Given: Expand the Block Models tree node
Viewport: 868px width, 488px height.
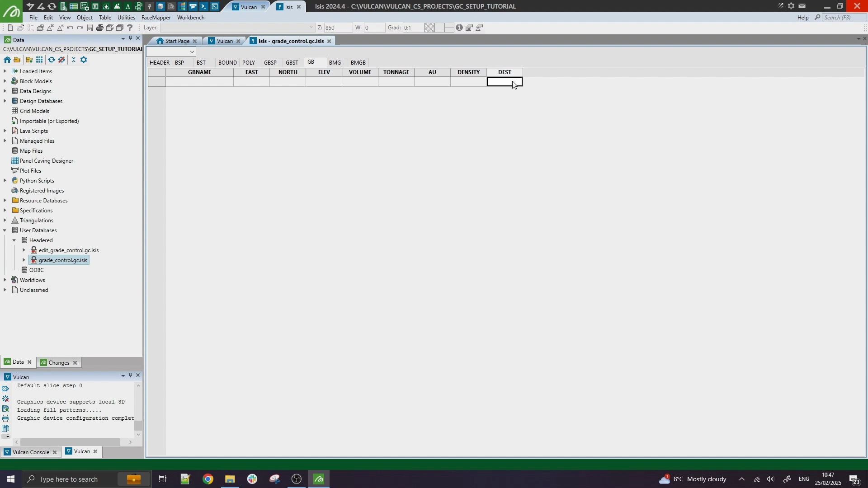Looking at the screenshot, I should pyautogui.click(x=5, y=81).
